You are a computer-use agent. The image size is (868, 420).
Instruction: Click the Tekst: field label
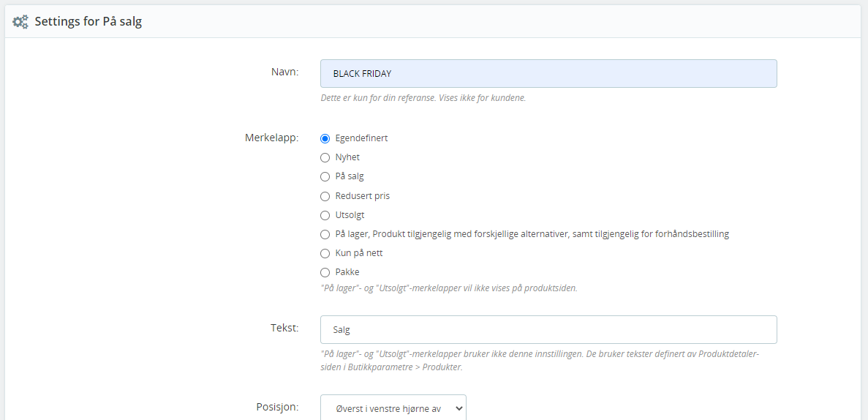pos(284,328)
